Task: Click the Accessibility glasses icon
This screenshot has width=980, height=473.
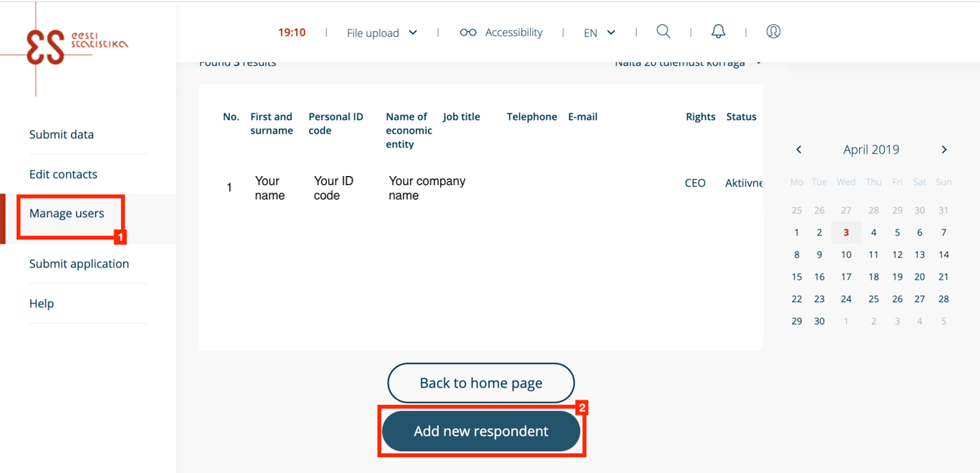Action: [x=468, y=32]
